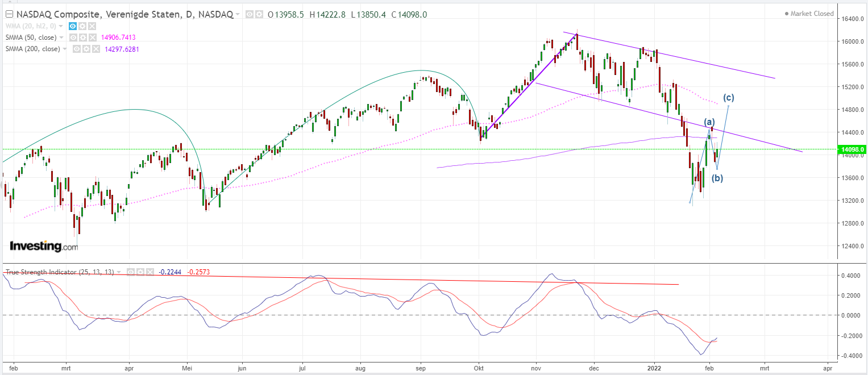Remove the SMMA (200, close) indicator
Screen dimensions: 868x375
95,49
